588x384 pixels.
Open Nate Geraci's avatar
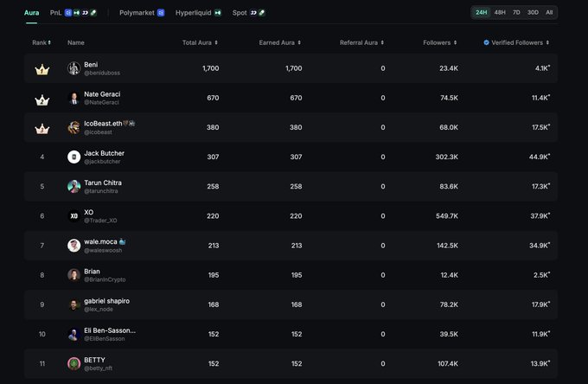(x=73, y=98)
